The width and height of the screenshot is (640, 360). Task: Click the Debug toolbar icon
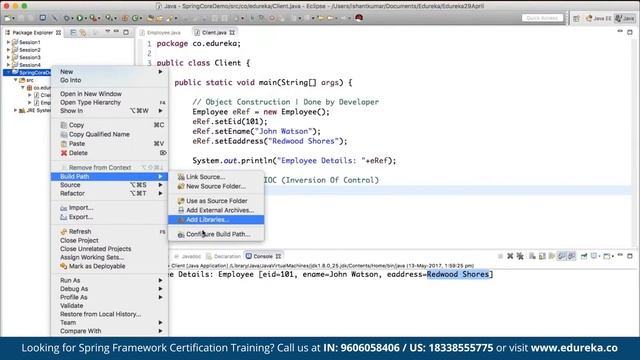[67, 18]
